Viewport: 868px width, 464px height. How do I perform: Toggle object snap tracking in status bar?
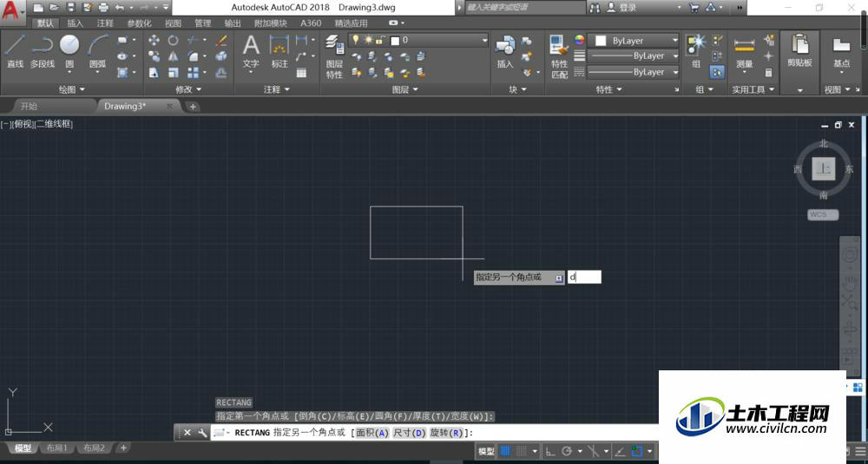(x=621, y=451)
